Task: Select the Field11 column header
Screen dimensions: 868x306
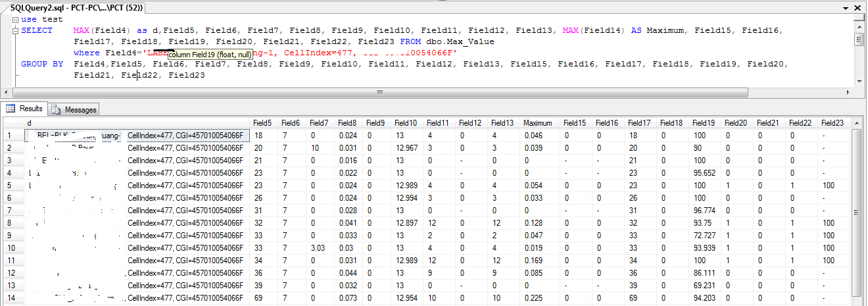Action: click(441, 123)
